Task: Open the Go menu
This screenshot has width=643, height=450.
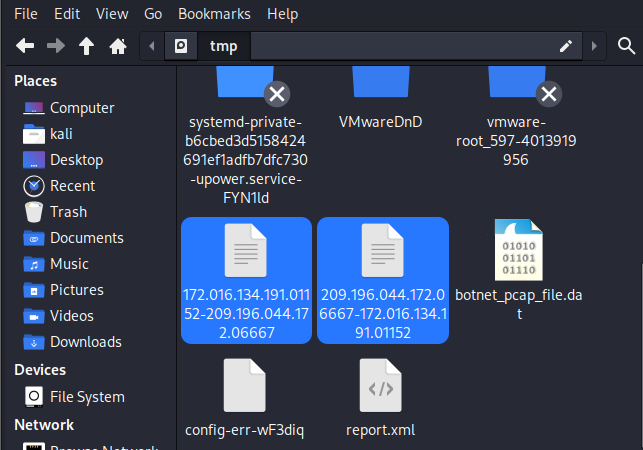Action: (153, 14)
